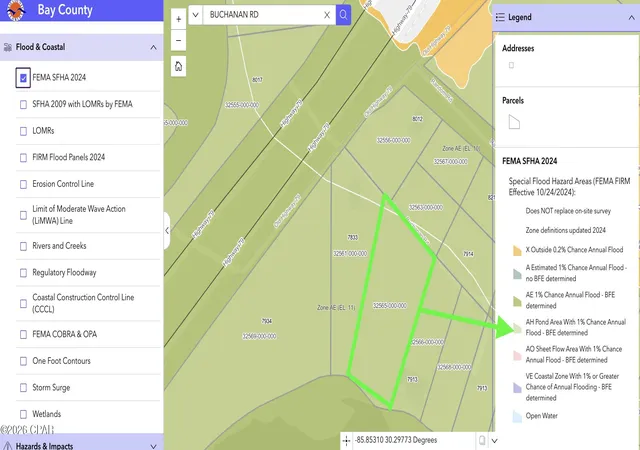Zoom out the map with minus button

point(178,40)
